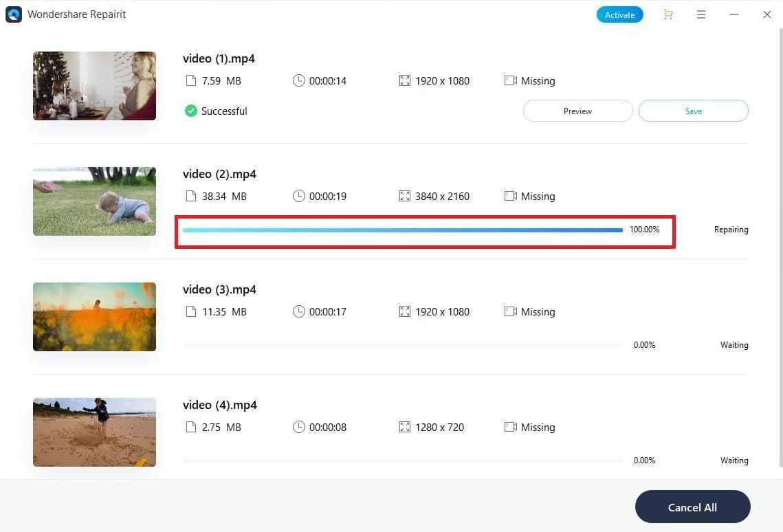The width and height of the screenshot is (783, 532).
Task: Open the shopping cart icon
Action: coord(668,14)
